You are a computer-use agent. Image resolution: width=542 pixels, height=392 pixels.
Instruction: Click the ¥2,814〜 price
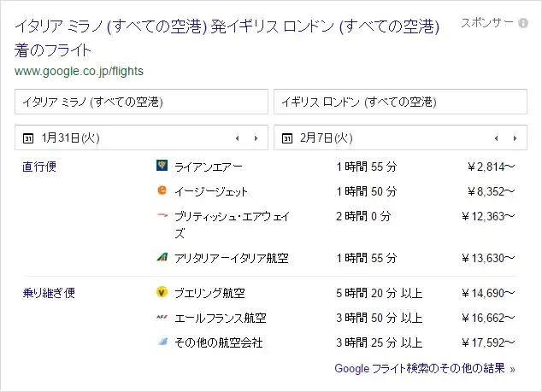(492, 167)
